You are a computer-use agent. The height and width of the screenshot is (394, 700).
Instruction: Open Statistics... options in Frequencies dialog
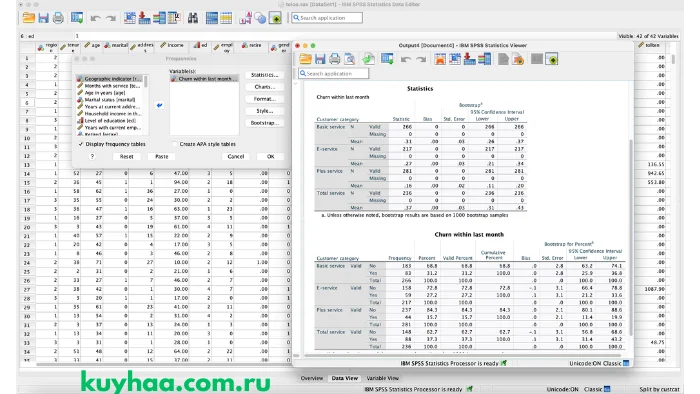(x=264, y=75)
